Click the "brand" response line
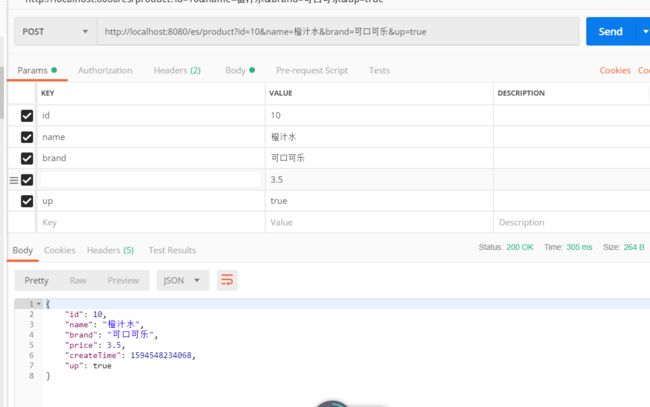This screenshot has height=407, width=650. (111, 334)
